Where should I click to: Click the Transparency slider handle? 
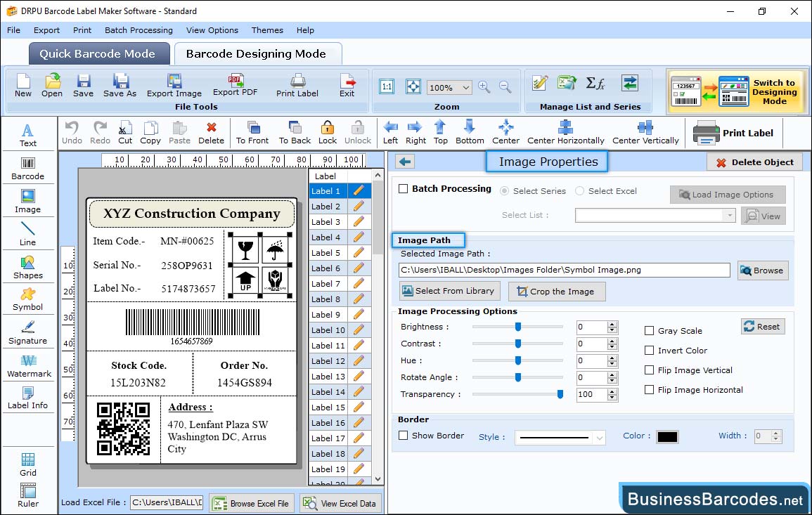(560, 394)
